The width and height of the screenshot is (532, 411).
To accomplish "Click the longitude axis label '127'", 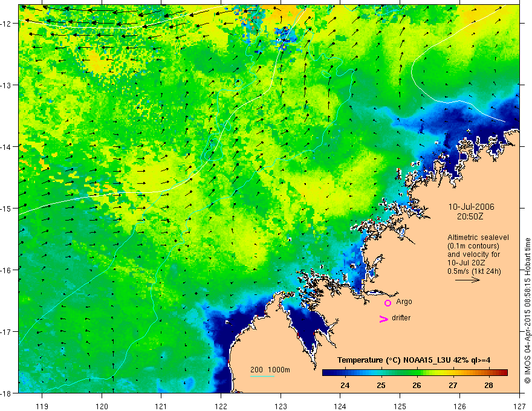I will point(519,406).
